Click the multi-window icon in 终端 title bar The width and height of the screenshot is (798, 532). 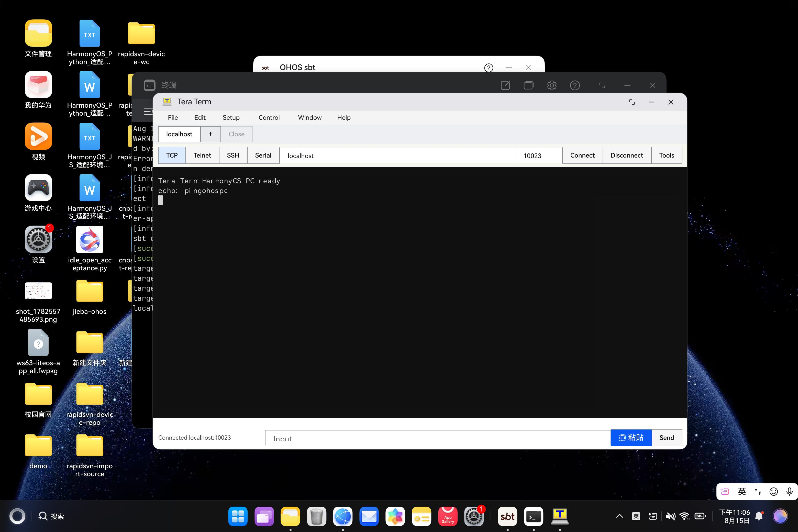(529, 85)
